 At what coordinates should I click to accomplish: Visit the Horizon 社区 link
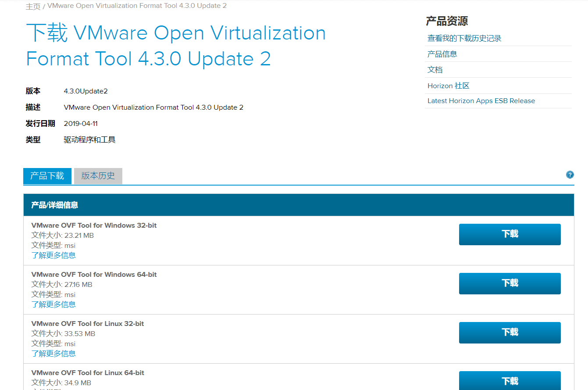449,86
